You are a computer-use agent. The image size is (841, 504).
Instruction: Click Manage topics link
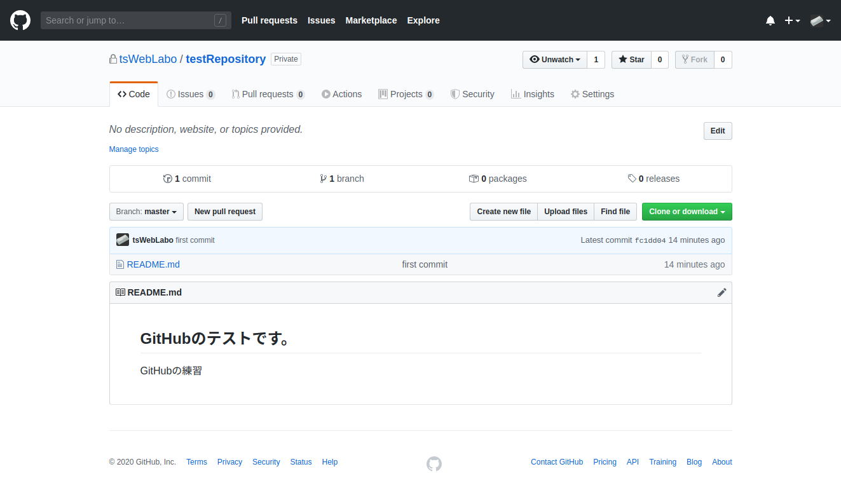click(133, 149)
